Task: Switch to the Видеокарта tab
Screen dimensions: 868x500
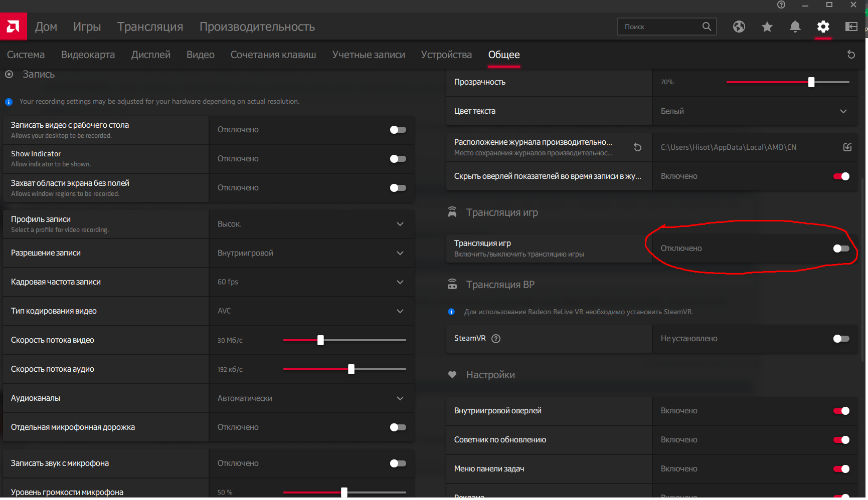Action: (88, 55)
